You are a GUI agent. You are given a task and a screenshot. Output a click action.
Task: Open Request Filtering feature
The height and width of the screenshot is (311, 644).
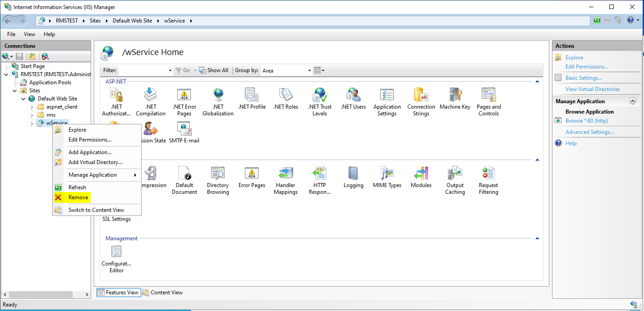489,180
